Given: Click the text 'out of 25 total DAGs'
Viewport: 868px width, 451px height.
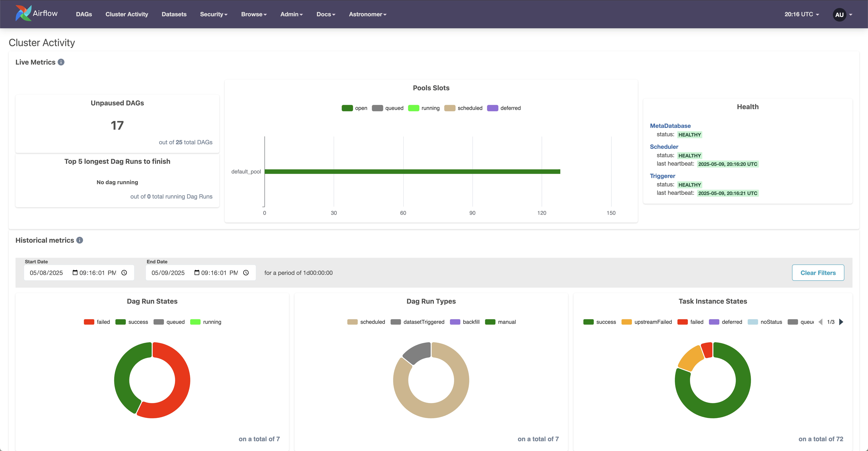Looking at the screenshot, I should point(186,142).
